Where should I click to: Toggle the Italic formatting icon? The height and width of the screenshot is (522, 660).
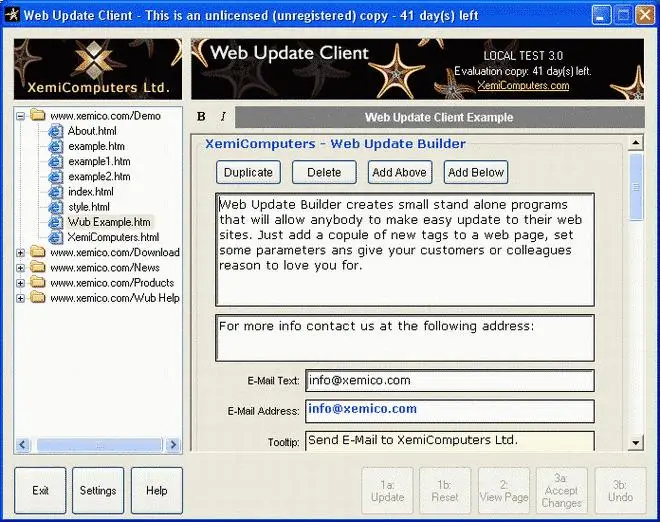pyautogui.click(x=223, y=117)
